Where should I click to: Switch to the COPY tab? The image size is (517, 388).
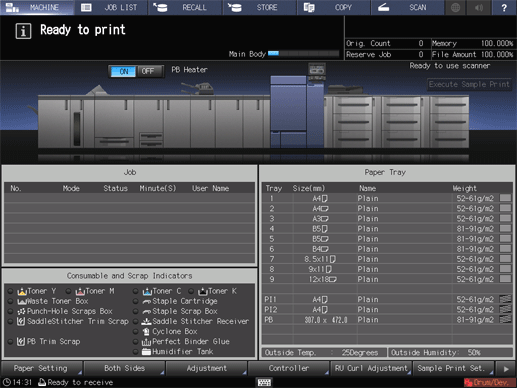[333, 7]
